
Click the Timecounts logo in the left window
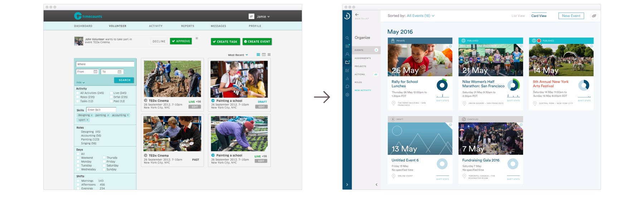tap(88, 16)
